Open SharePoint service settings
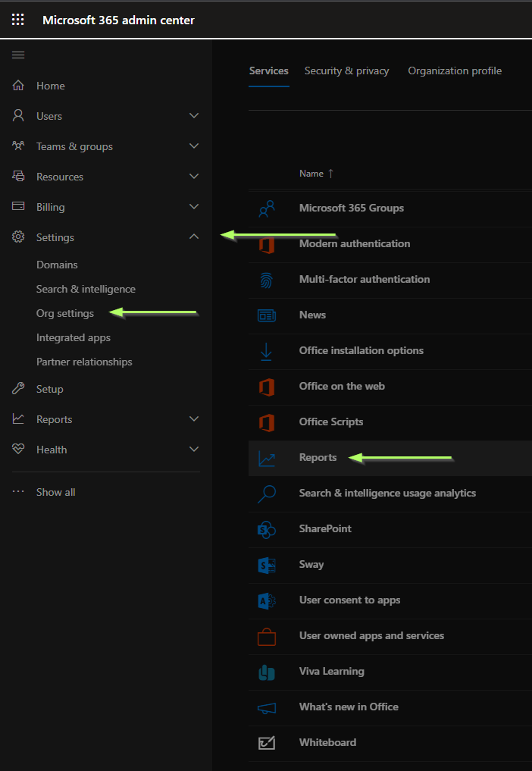The width and height of the screenshot is (532, 771). (325, 528)
